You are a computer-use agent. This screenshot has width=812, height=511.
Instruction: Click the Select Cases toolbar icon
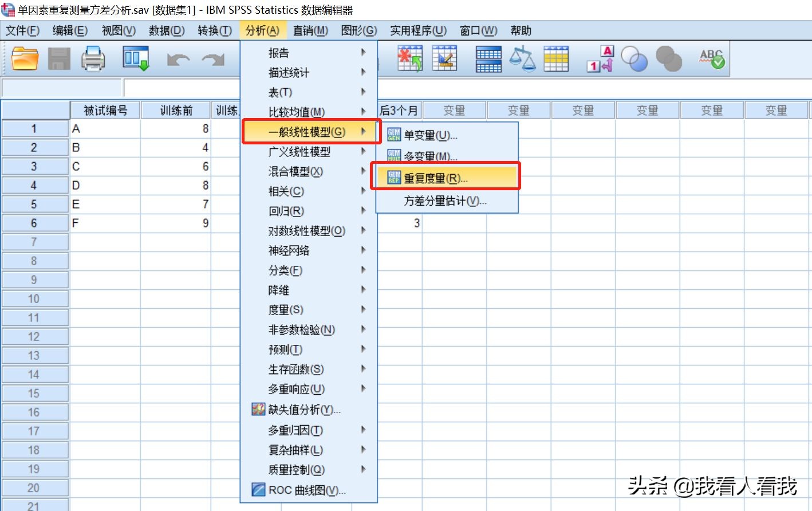pyautogui.click(x=556, y=58)
